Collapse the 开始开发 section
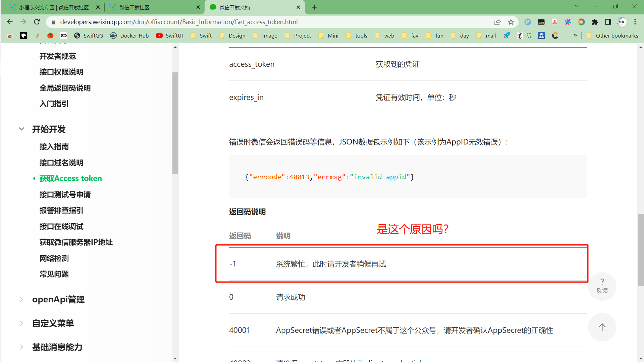 click(21, 129)
